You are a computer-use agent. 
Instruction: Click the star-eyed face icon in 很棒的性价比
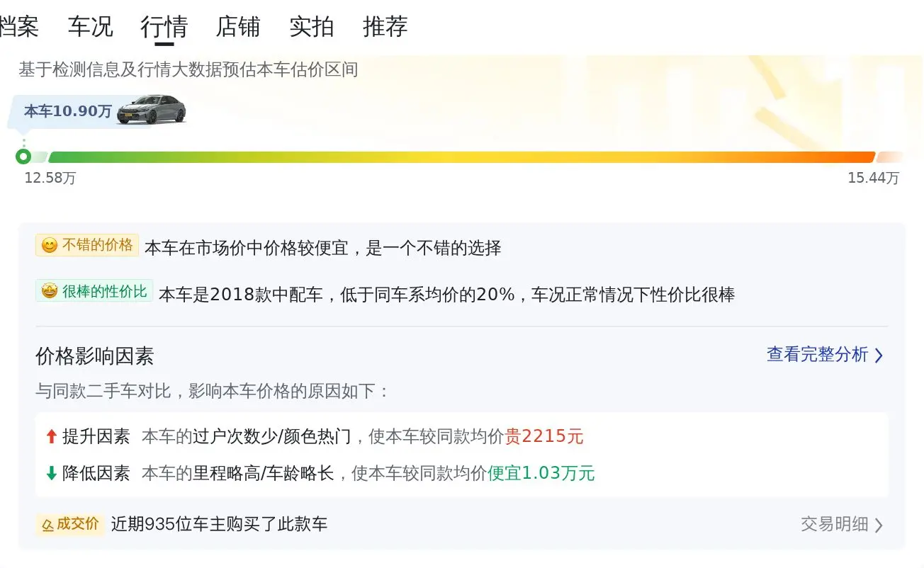coord(49,291)
